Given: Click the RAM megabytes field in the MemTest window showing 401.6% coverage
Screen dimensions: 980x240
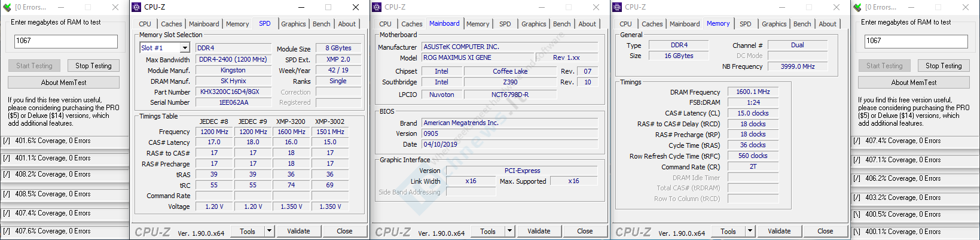Looking at the screenshot, I should coord(66,41).
